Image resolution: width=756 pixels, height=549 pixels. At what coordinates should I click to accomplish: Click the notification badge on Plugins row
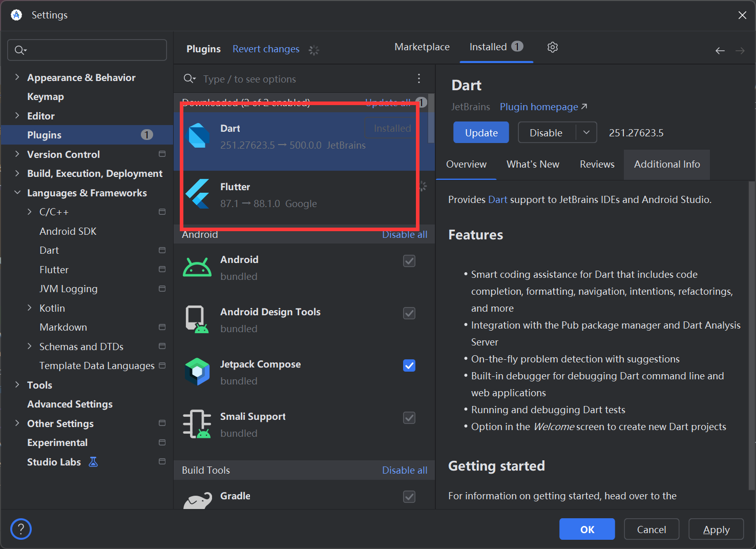click(x=147, y=135)
